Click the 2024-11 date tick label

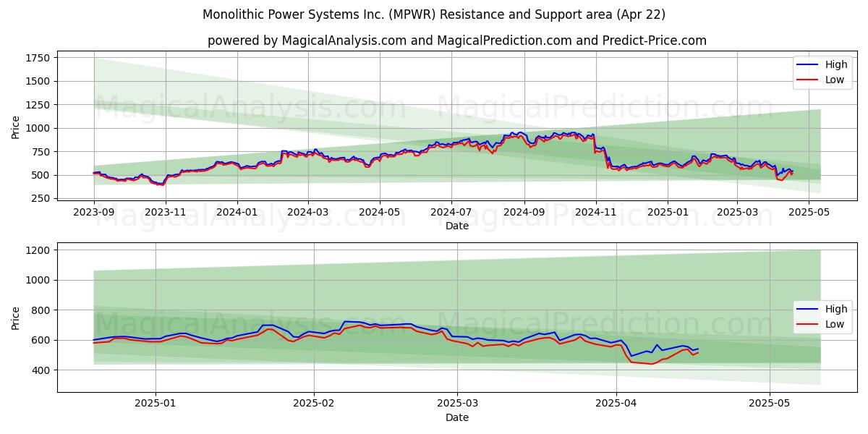click(596, 213)
